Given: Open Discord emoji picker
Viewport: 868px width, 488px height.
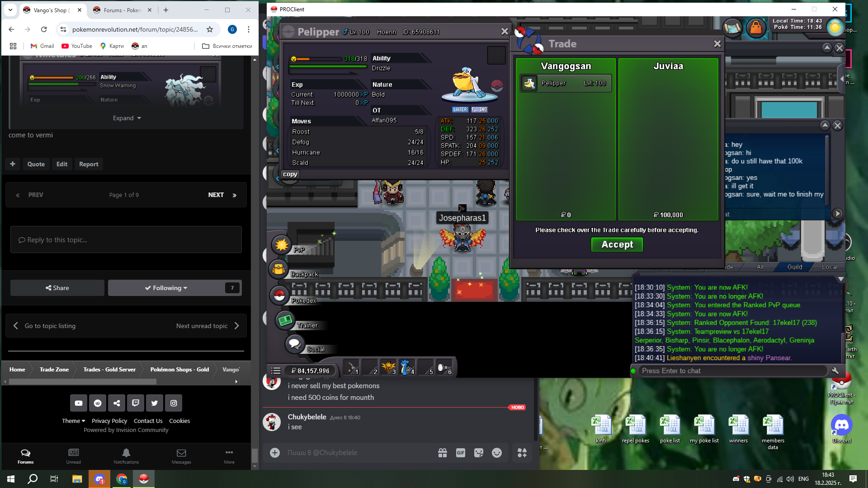Looking at the screenshot, I should [x=496, y=453].
